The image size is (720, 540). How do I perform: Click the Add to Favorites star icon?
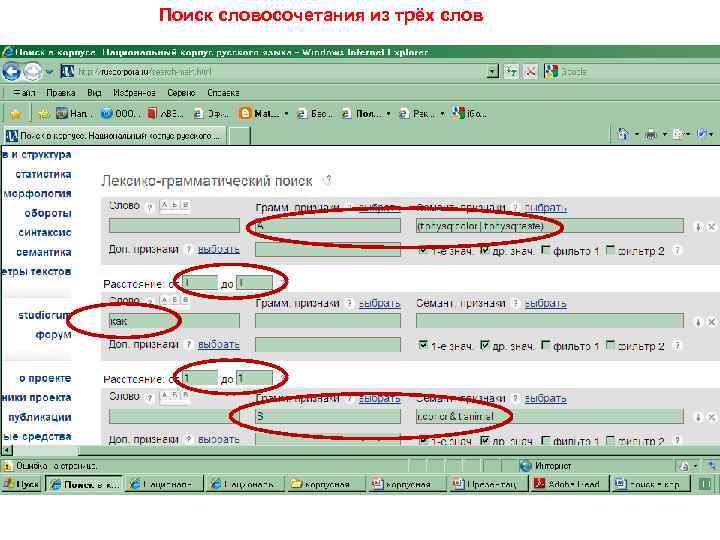point(43,113)
